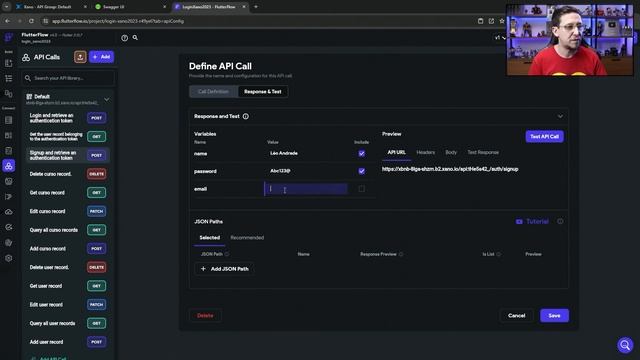
Task: Click the password value field Abc123@
Action: point(306,171)
